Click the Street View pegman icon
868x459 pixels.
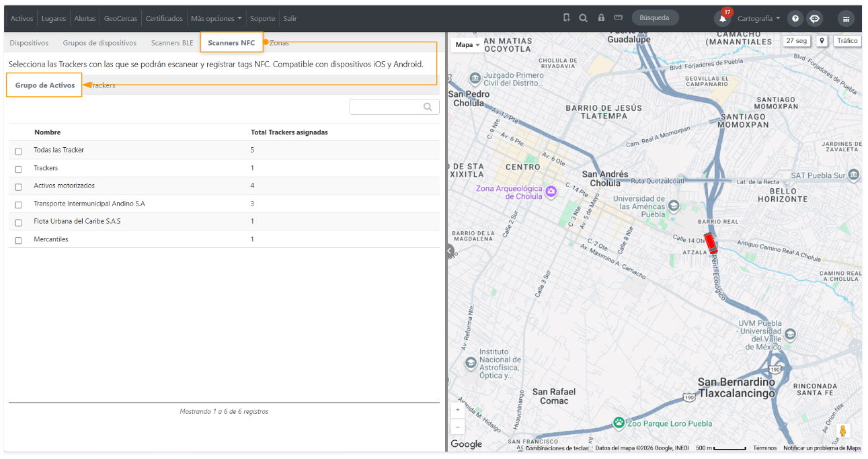(x=843, y=431)
